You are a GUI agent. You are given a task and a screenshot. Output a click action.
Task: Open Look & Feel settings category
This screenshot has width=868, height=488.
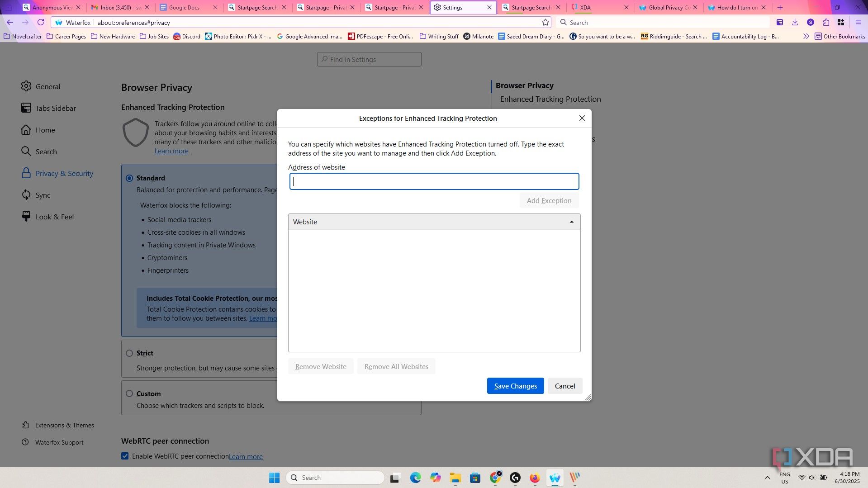[47, 217]
